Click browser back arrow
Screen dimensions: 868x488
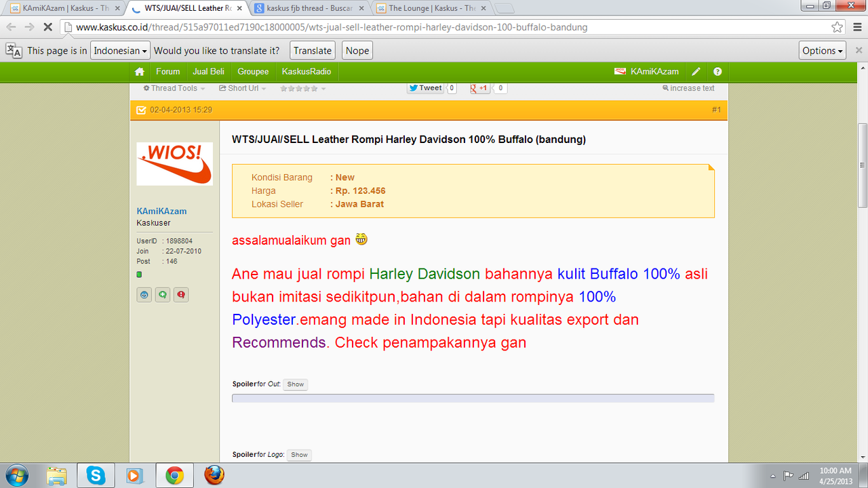click(x=11, y=28)
